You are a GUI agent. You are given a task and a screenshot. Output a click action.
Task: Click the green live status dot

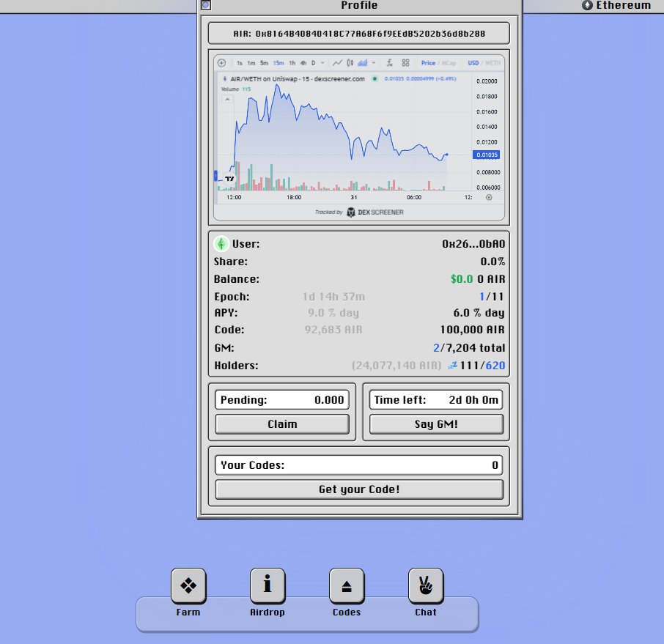375,78
